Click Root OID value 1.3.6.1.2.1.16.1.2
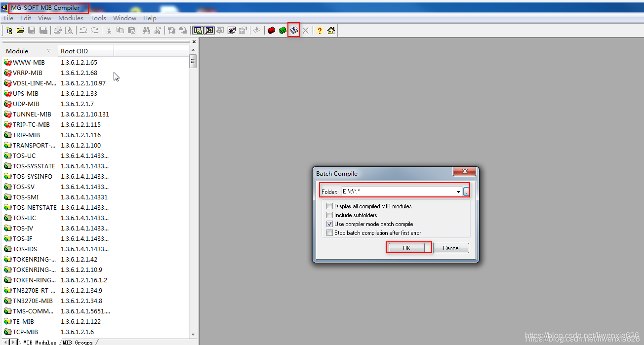Viewport: 644px width, 345px height. point(84,280)
